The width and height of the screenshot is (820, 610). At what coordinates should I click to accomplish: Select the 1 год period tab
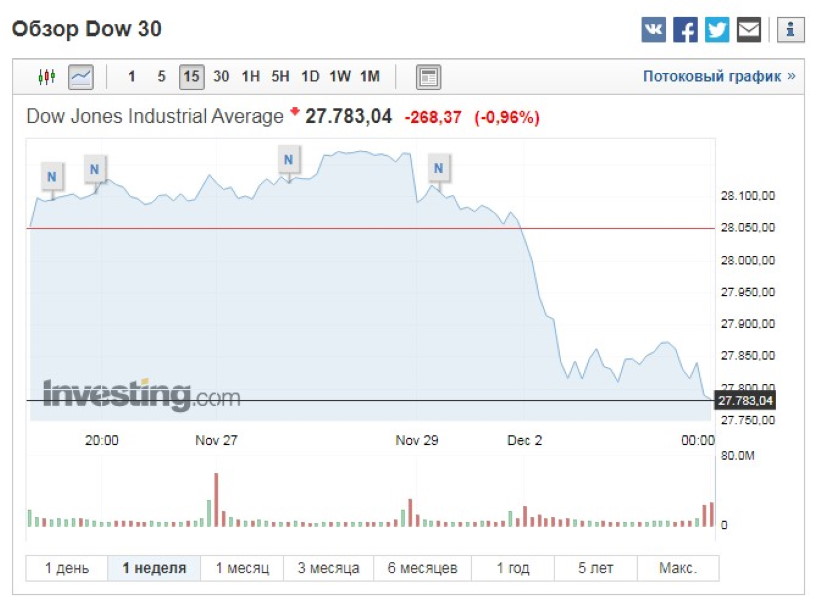[513, 568]
